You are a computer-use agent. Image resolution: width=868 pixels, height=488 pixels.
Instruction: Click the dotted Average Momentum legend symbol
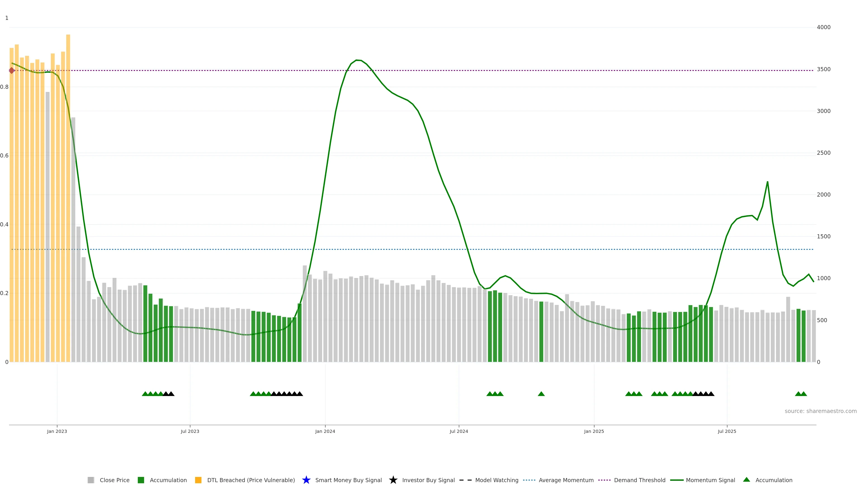(x=529, y=480)
